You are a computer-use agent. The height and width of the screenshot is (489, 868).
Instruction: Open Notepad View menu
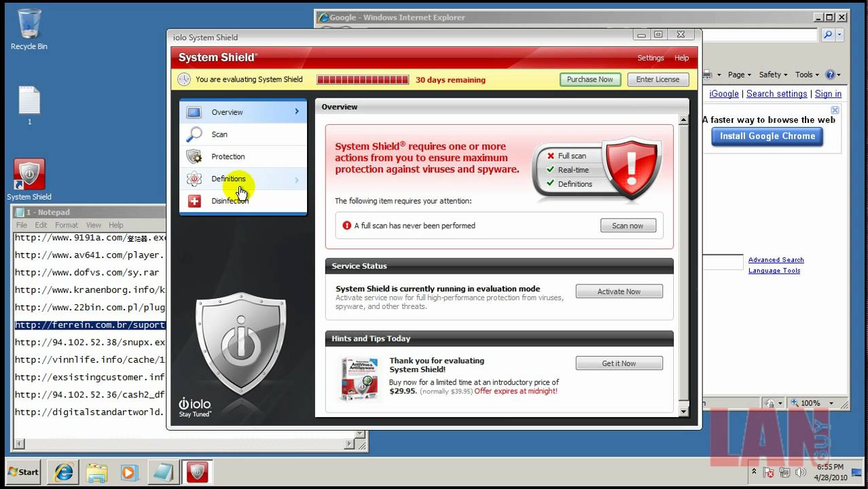[x=94, y=225]
